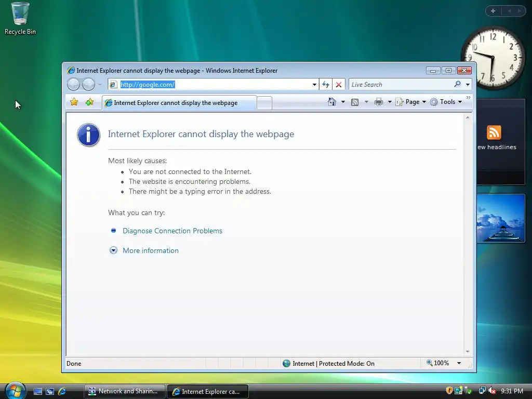Click Diagnose Connection Problems link
Viewport: 532px width, 399px height.
(x=172, y=231)
